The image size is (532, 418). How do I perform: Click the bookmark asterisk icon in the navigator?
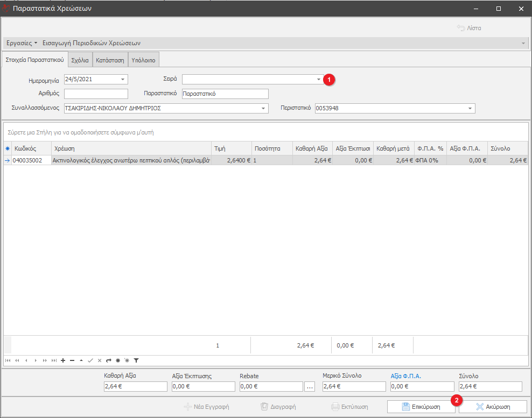[117, 360]
